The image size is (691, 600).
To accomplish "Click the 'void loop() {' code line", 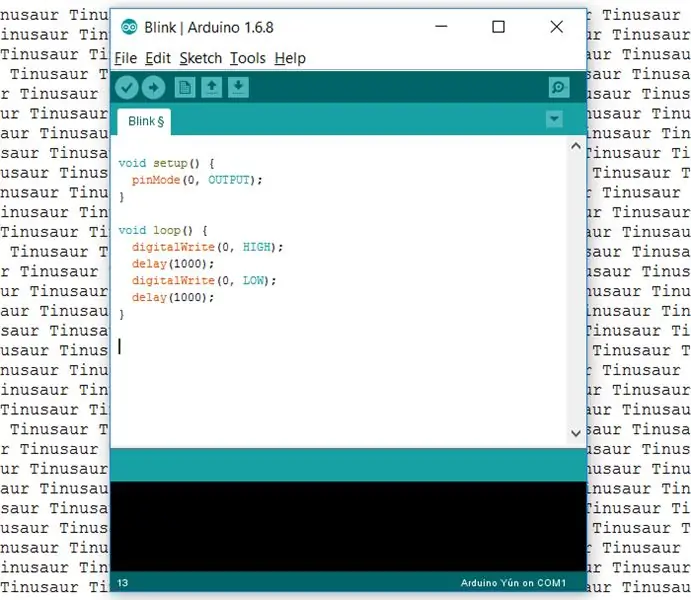I will click(163, 230).
